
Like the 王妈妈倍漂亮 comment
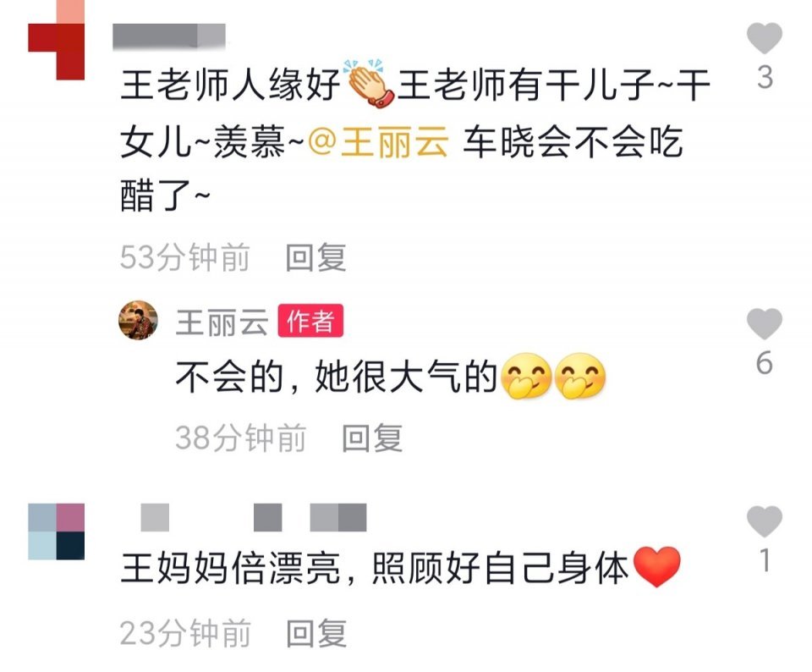coord(765,521)
